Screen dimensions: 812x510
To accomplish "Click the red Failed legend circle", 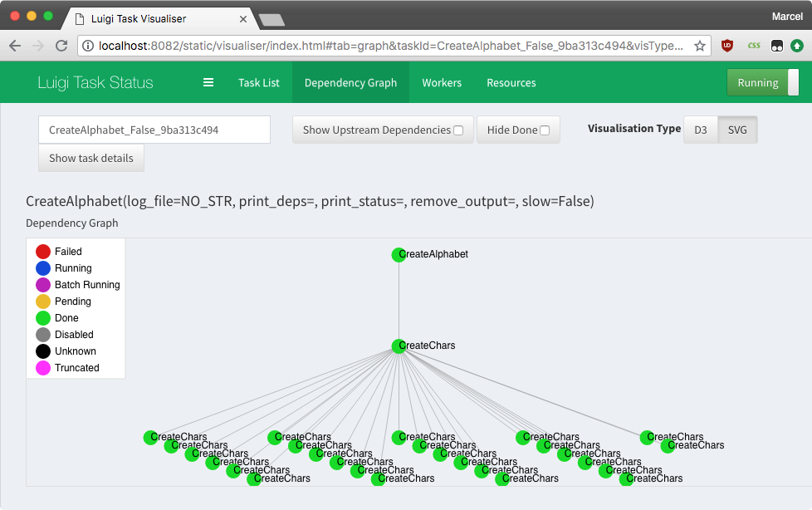I will (x=43, y=252).
